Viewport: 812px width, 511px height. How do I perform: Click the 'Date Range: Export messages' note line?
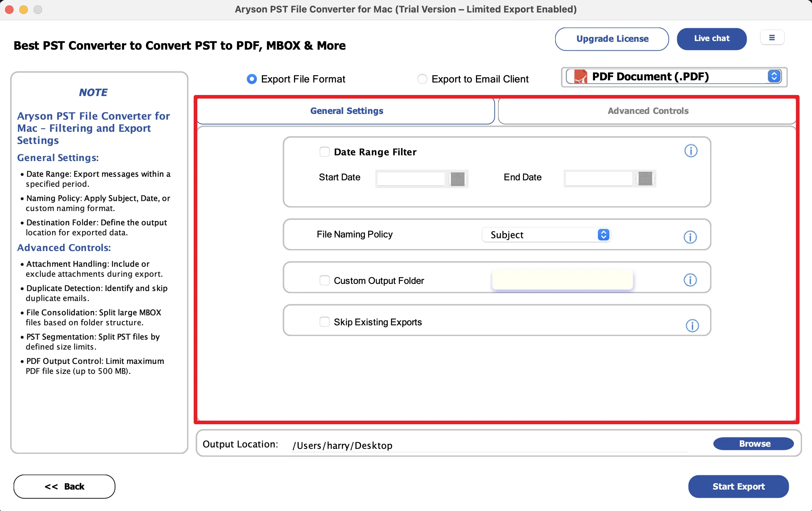pos(96,179)
